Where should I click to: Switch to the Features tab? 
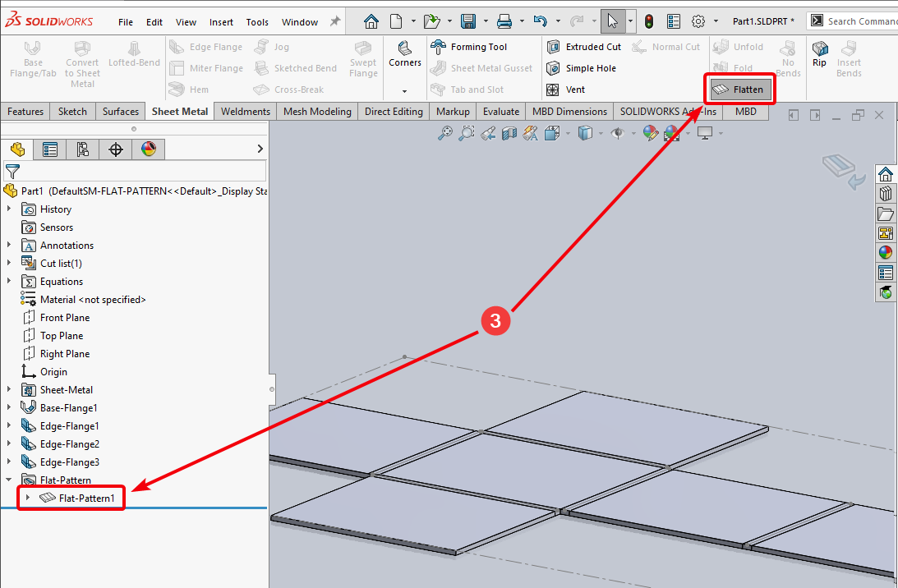pos(25,112)
